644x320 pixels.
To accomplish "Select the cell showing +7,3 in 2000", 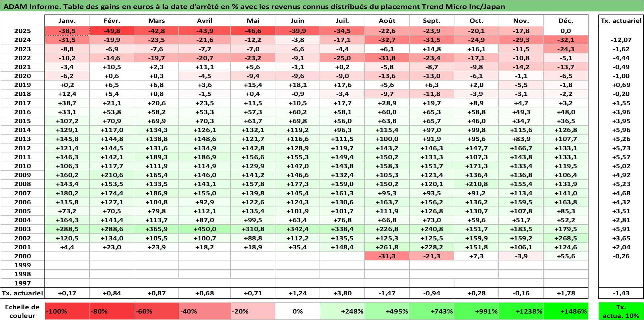I will click(476, 256).
